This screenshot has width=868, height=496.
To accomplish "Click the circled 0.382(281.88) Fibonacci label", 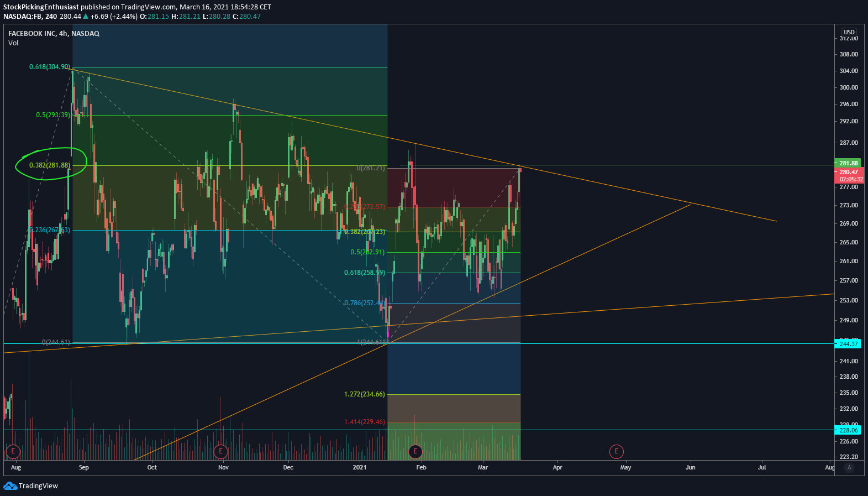I will tap(50, 165).
